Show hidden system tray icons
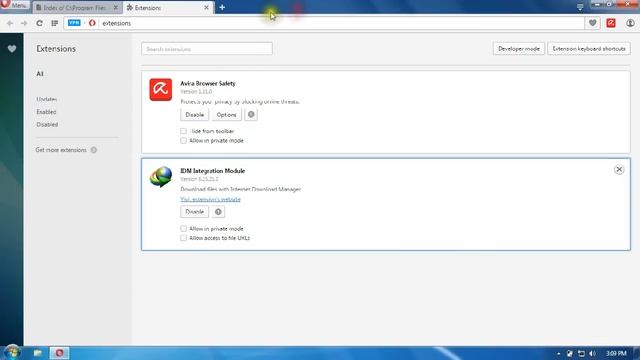 pos(558,353)
